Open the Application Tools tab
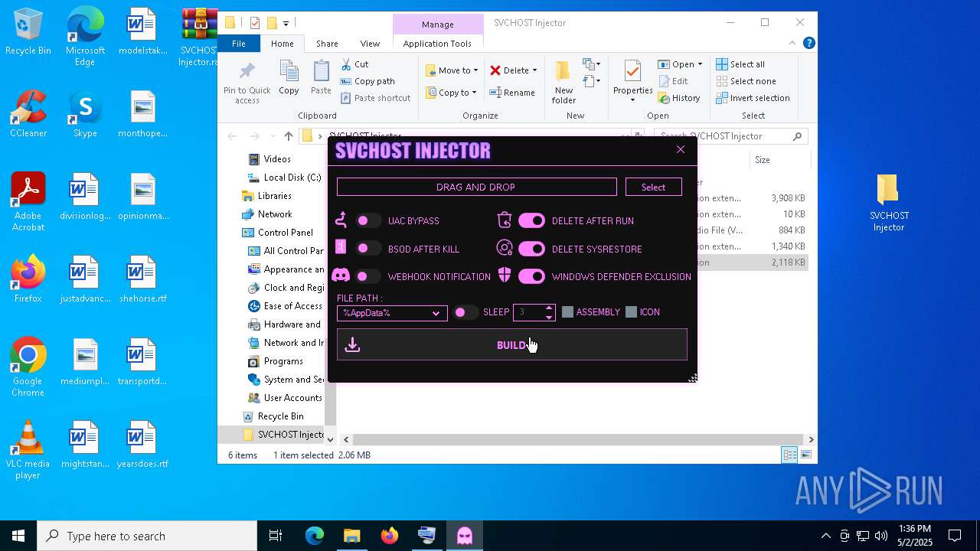 tap(437, 44)
